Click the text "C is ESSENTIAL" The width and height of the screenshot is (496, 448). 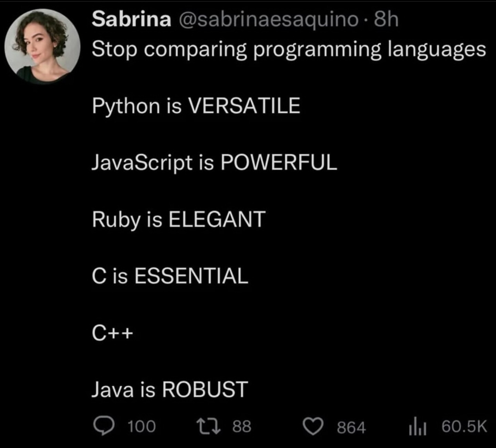(x=170, y=276)
